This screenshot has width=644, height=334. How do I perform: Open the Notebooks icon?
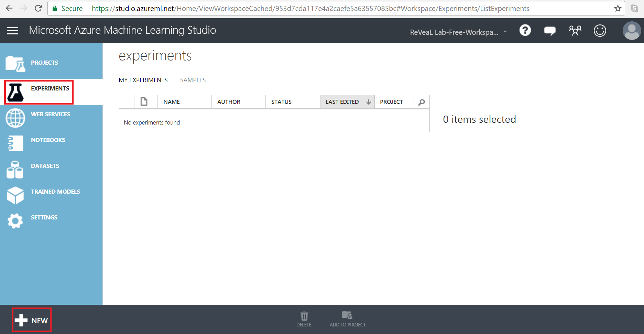pos(15,143)
